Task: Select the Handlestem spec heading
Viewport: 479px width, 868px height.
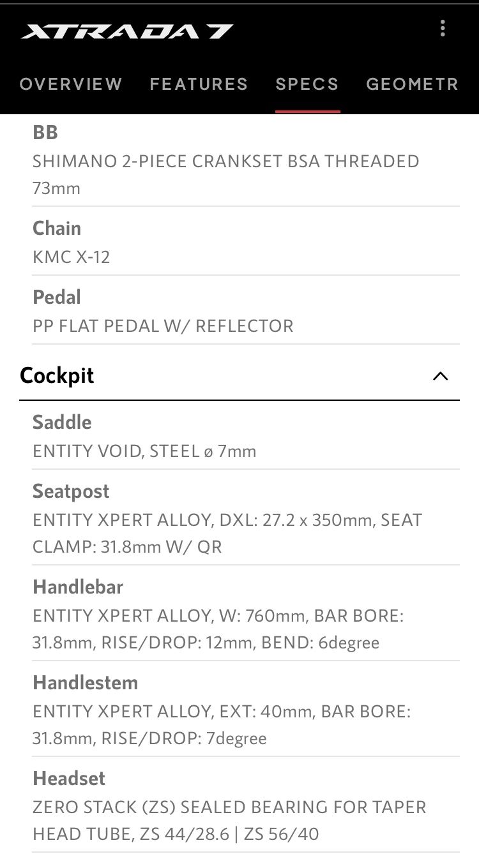Action: [85, 682]
